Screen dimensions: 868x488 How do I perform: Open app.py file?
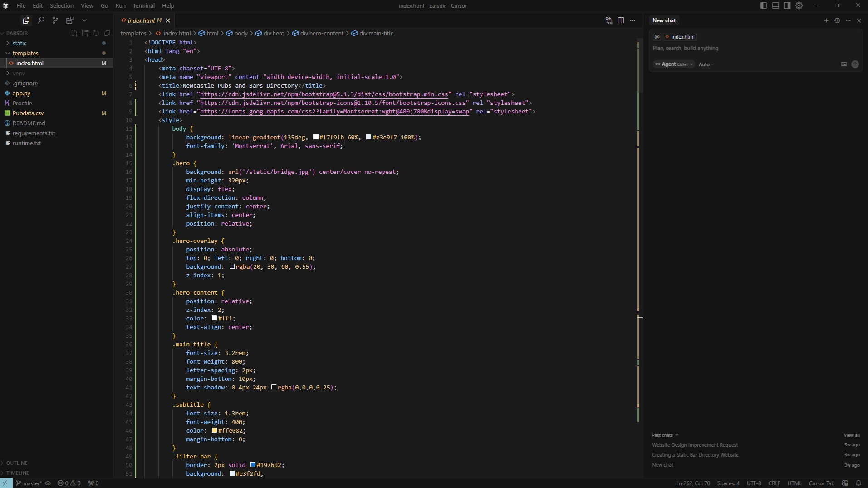[x=21, y=93]
